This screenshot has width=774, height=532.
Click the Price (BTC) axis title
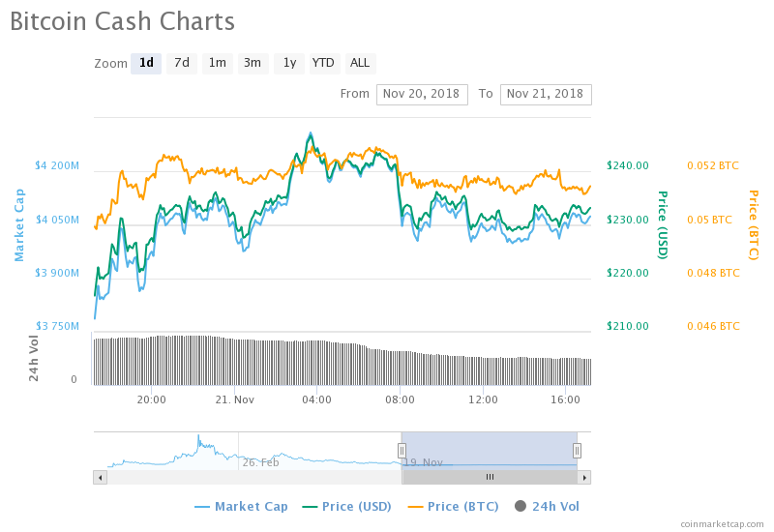(754, 225)
